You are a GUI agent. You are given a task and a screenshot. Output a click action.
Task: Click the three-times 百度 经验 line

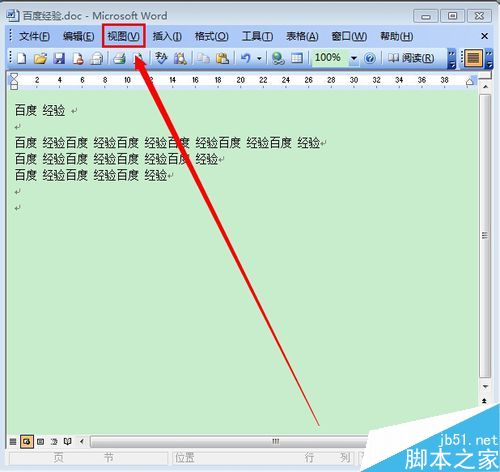91,175
